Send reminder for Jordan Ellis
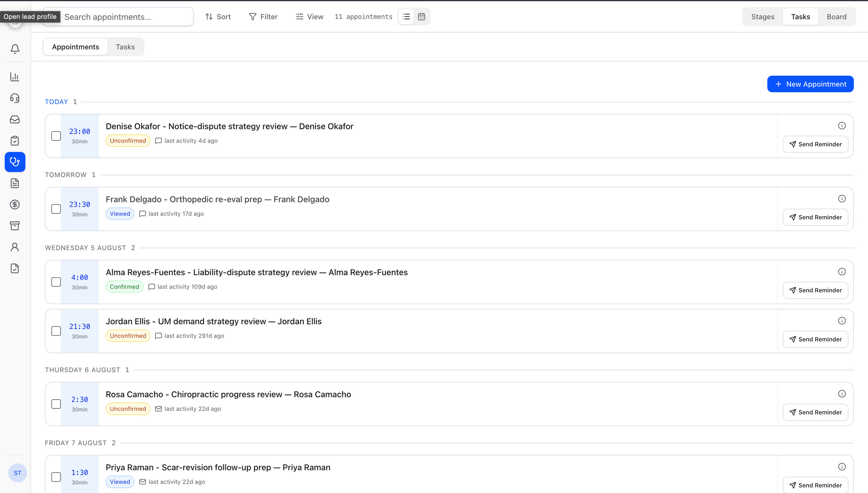Image resolution: width=868 pixels, height=493 pixels. [816, 339]
